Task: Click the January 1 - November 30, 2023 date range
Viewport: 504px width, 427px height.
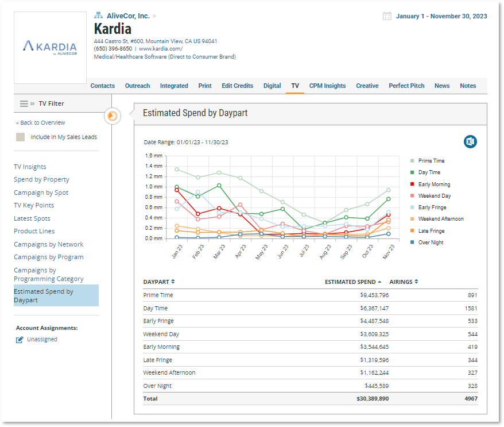Action: pyautogui.click(x=441, y=16)
